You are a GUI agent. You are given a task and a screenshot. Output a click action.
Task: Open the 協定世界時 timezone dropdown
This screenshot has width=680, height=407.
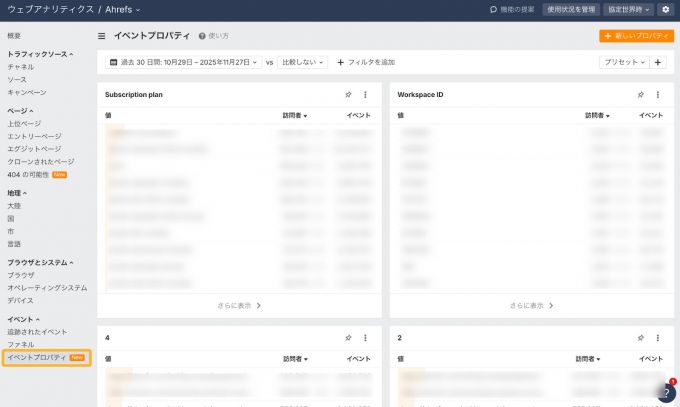click(630, 9)
